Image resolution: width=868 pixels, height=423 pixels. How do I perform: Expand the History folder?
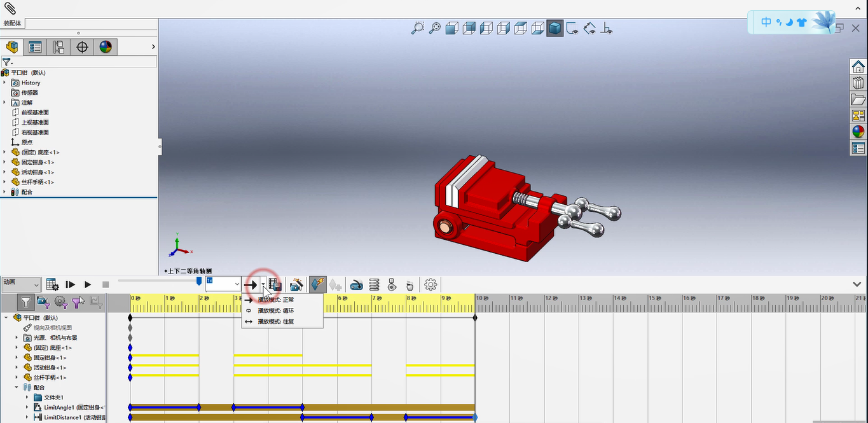pyautogui.click(x=4, y=83)
